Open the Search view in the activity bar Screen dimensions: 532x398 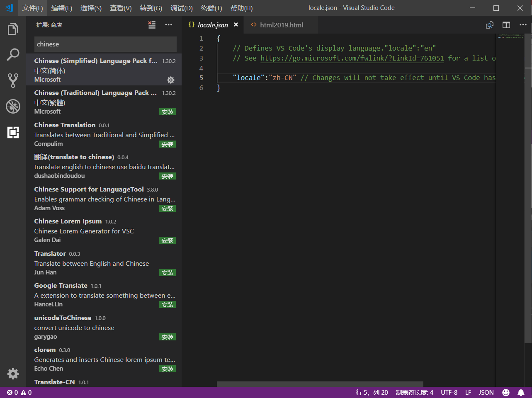click(12, 54)
